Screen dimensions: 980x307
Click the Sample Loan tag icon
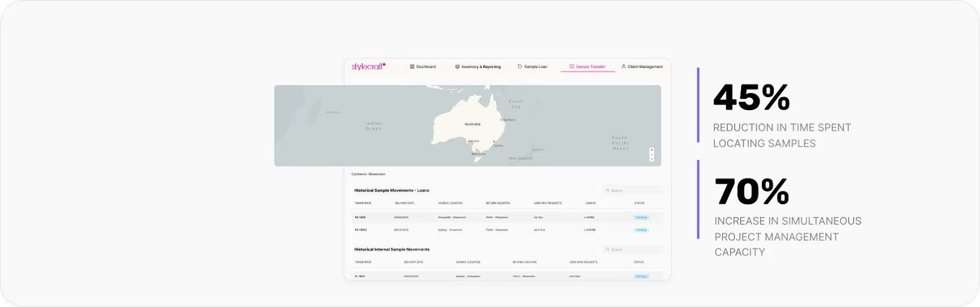[x=520, y=67]
